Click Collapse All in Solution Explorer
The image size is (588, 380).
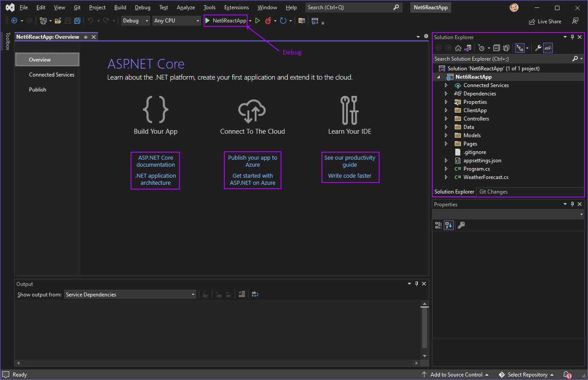(x=497, y=48)
